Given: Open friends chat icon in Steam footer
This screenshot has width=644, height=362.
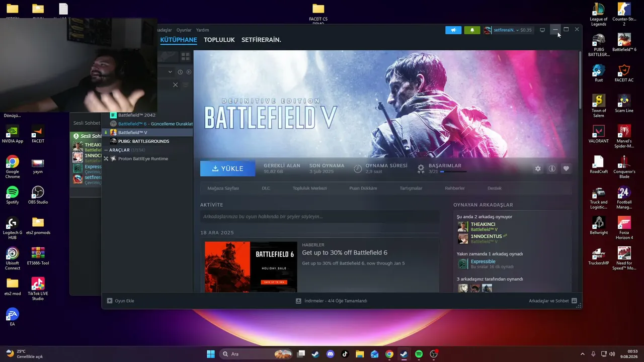Looking at the screenshot, I should (x=574, y=301).
